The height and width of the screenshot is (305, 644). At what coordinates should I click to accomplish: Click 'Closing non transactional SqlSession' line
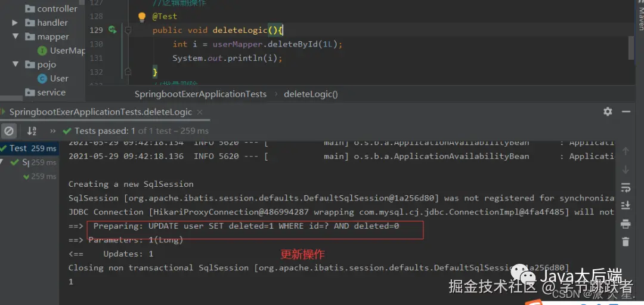318,267
